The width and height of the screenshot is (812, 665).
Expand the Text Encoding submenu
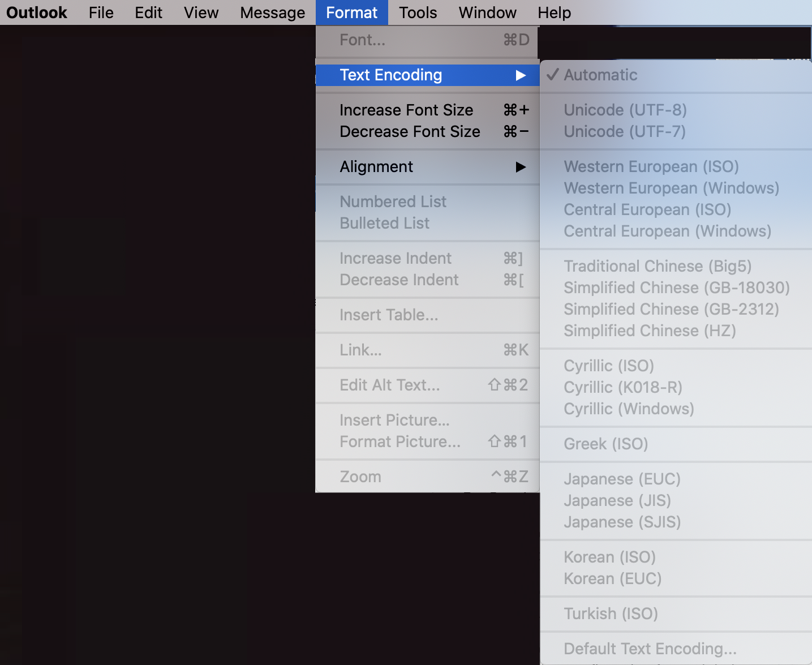pyautogui.click(x=390, y=75)
